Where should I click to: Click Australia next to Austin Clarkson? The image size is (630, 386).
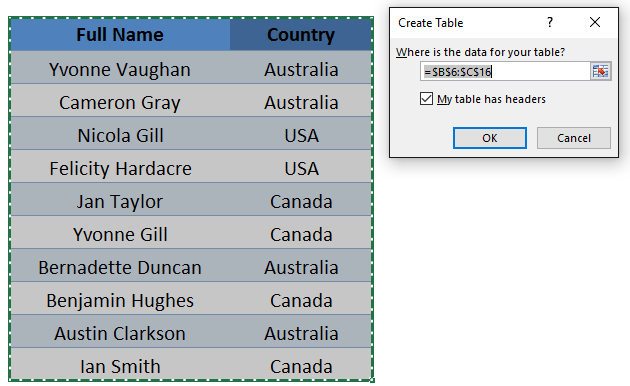301,331
